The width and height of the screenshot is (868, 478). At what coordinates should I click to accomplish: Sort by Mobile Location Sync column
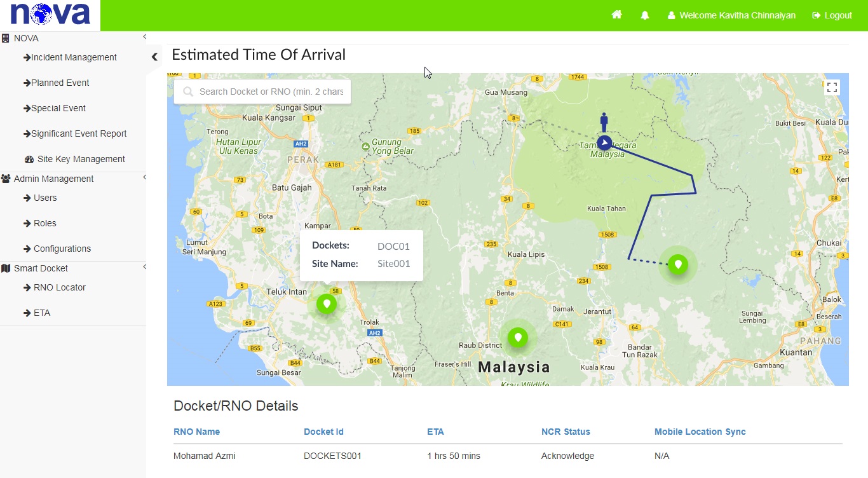click(x=700, y=432)
